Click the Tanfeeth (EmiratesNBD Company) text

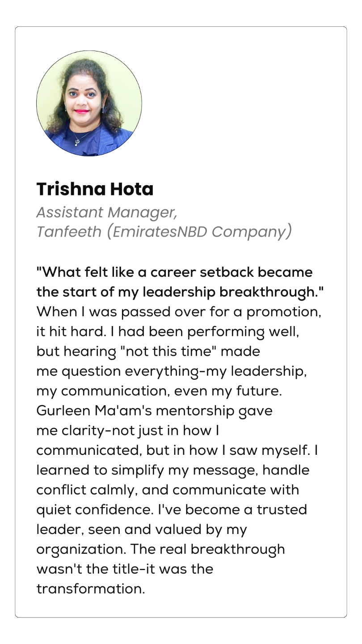[x=164, y=232]
